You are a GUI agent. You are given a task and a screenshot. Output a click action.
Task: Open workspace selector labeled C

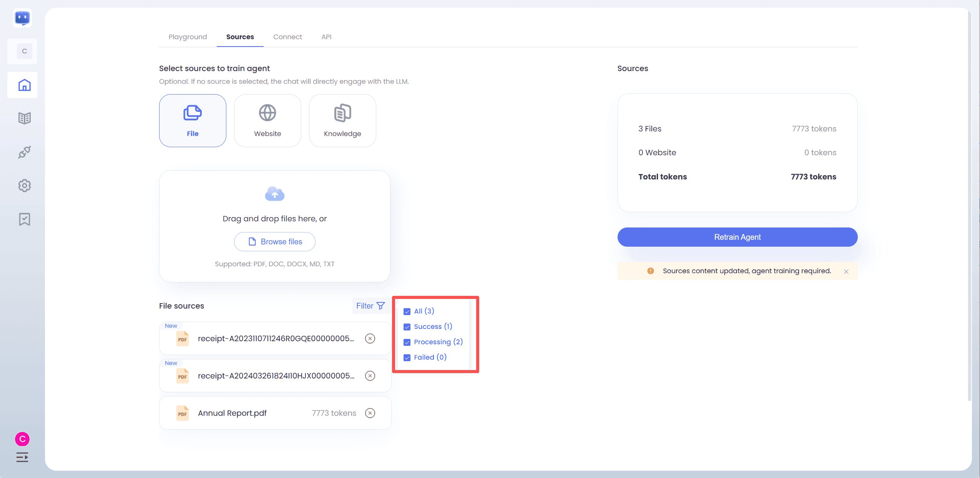(24, 51)
